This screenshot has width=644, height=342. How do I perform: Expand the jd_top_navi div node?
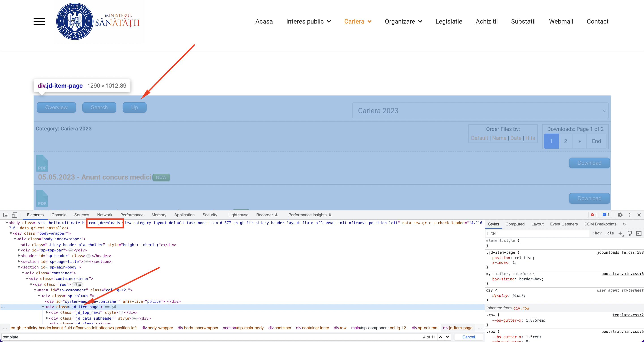[x=47, y=312]
